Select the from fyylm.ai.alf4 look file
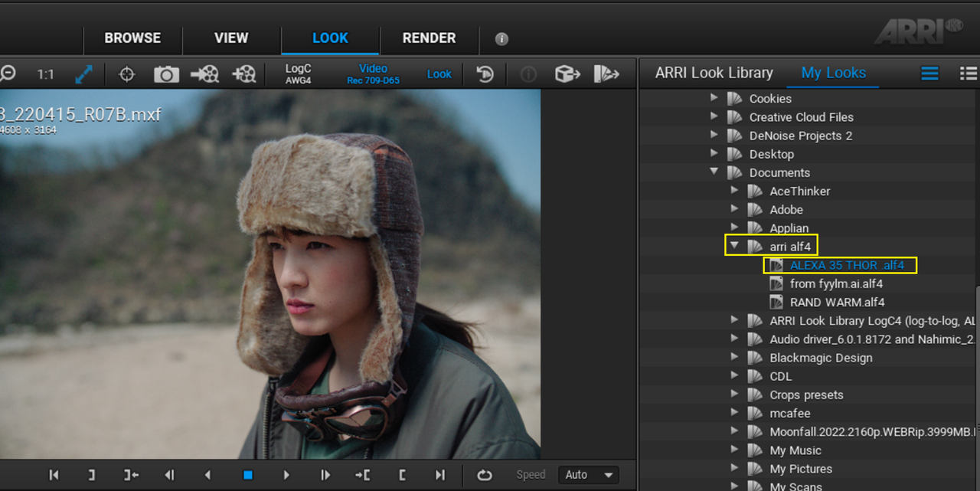980x491 pixels. click(x=836, y=283)
